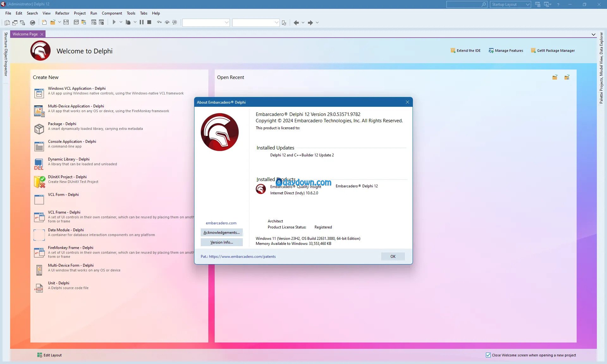Click the globe browser toolbar icon
The image size is (607, 364).
tap(32, 22)
